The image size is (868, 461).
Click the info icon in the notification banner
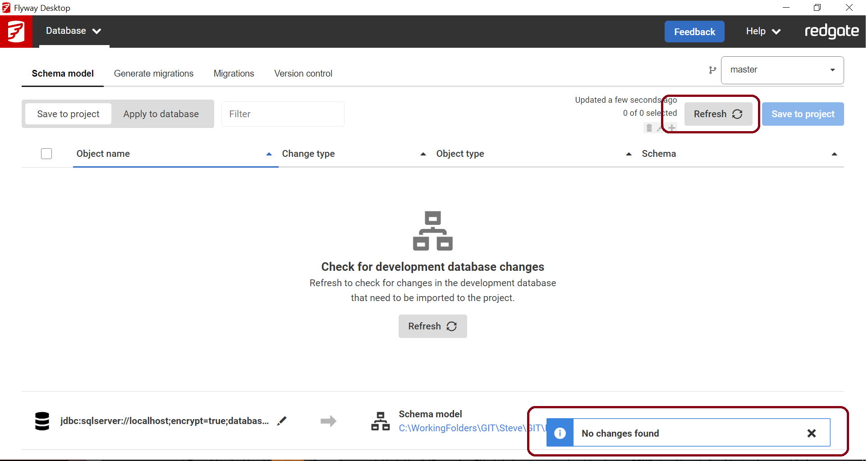pos(560,433)
